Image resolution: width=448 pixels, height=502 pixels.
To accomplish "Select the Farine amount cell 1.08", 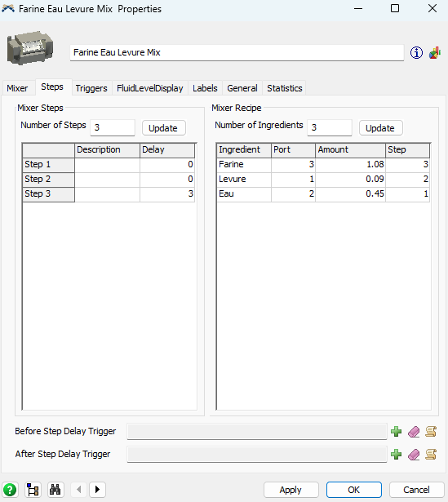I will click(350, 165).
